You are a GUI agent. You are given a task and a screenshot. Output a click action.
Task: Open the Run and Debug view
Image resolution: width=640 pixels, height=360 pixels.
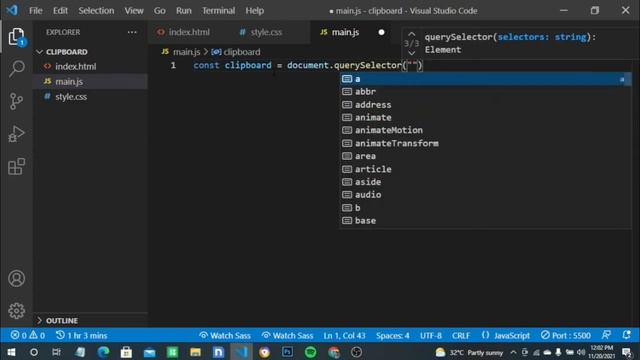pos(16,134)
